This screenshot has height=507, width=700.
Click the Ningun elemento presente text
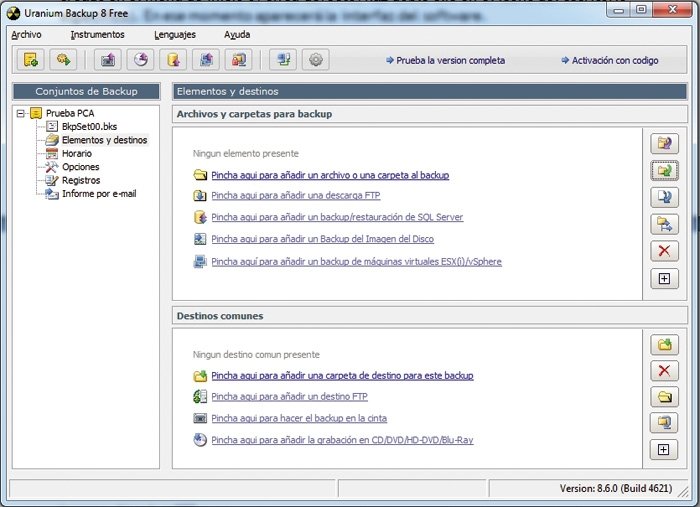(246, 154)
